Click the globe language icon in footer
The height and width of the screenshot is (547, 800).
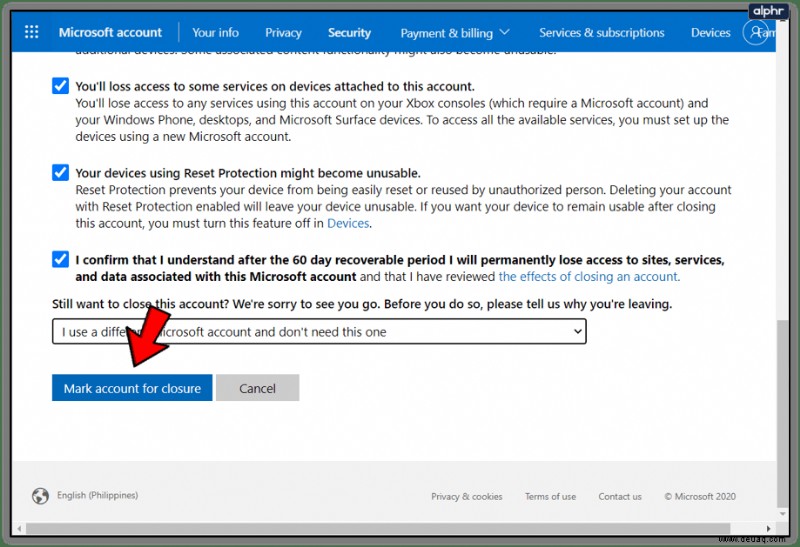[40, 495]
